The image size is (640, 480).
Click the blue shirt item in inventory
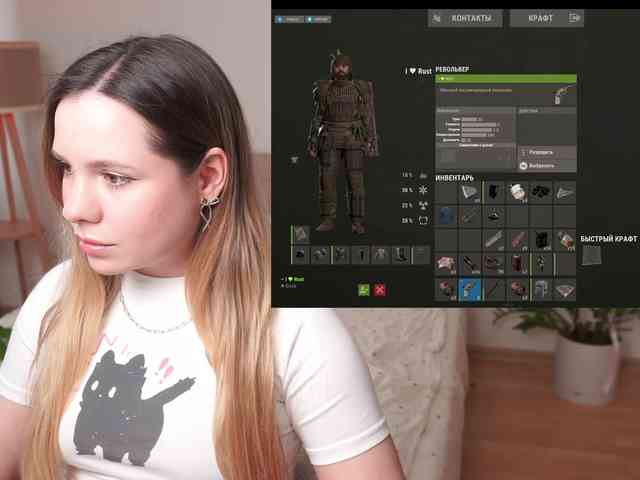(446, 216)
